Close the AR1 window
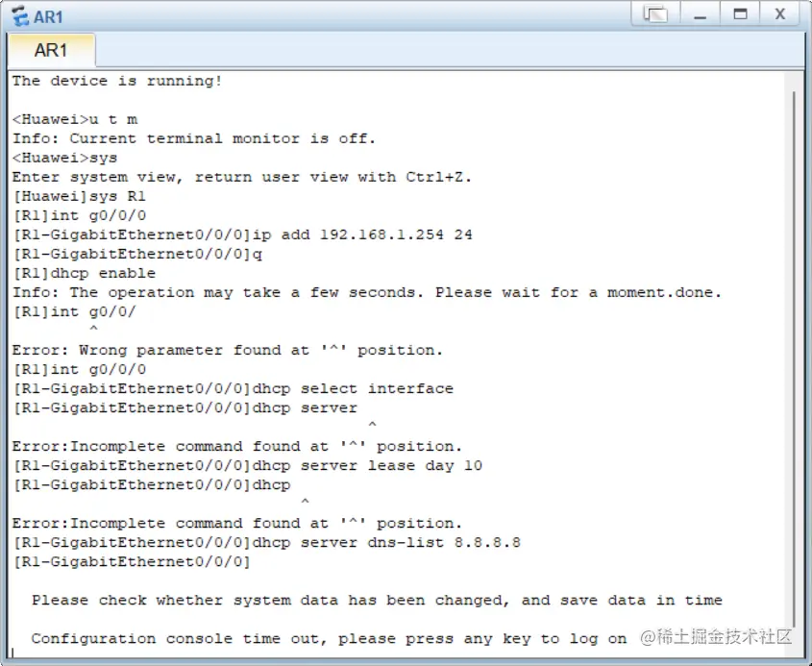Screen dimensions: 812x666 [780, 14]
